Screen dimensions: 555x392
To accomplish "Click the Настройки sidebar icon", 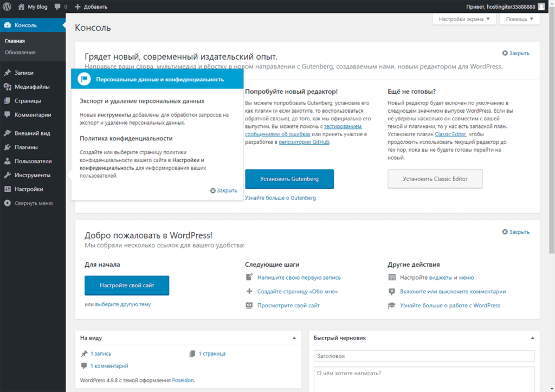I will (x=8, y=189).
